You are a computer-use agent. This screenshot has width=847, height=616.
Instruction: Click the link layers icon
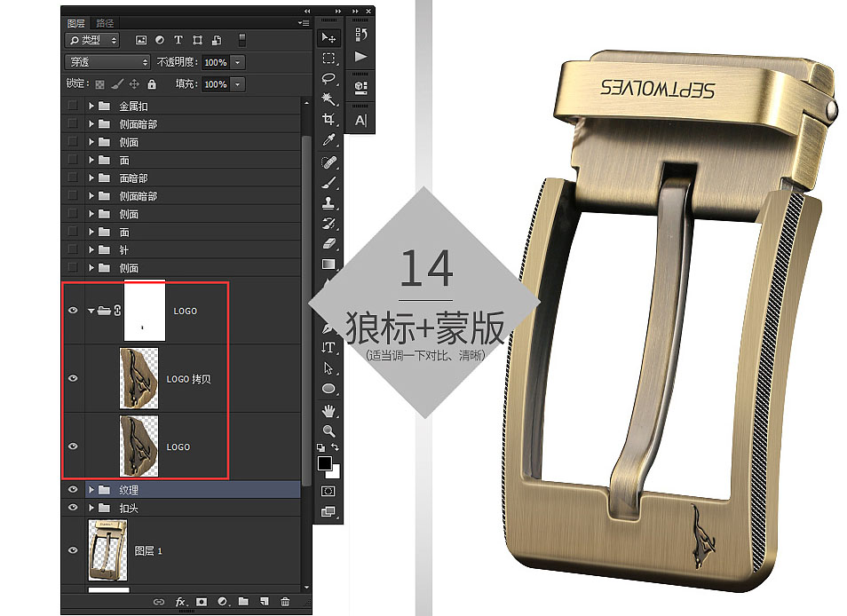coord(159,602)
